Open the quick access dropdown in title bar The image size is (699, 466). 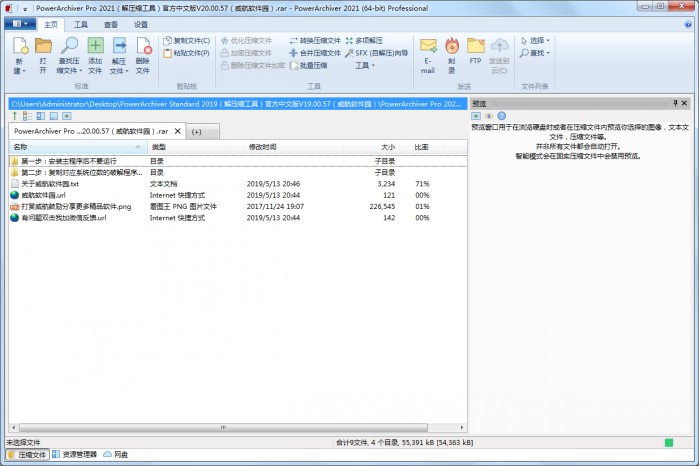(25, 8)
